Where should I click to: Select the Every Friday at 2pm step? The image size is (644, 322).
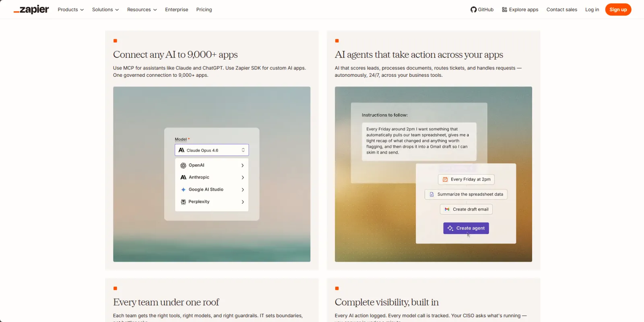pyautogui.click(x=466, y=179)
